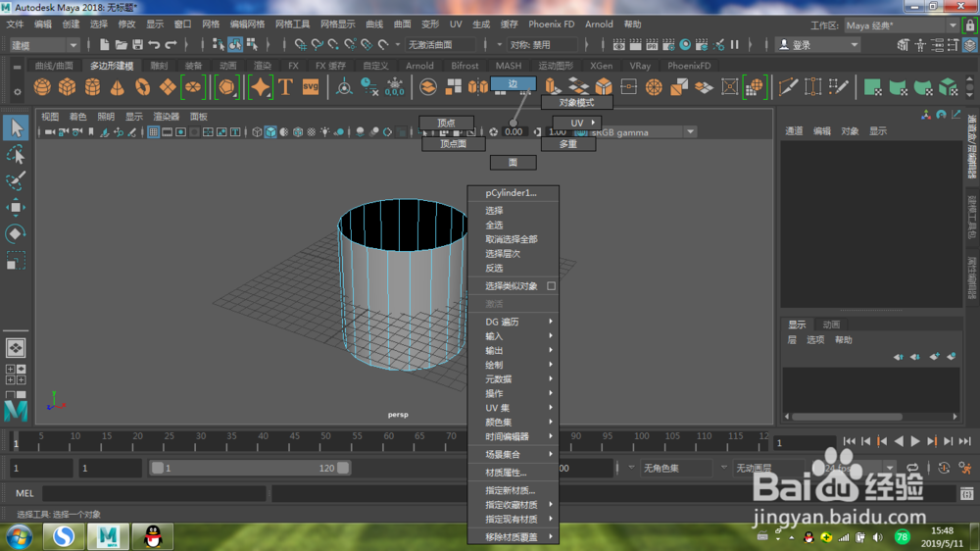Image resolution: width=980 pixels, height=551 pixels.
Task: Toggle wireframe display in viewport toolbar
Action: (257, 132)
